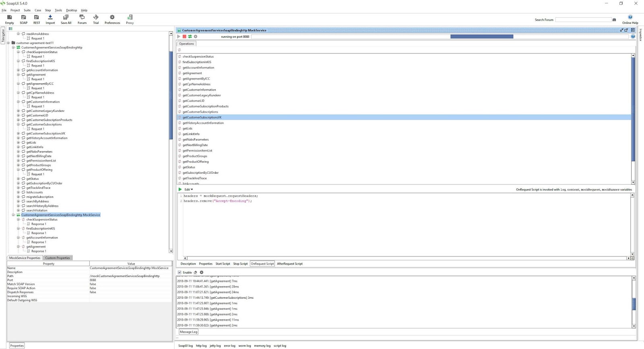Switch to the Start Script tab

tap(223, 264)
